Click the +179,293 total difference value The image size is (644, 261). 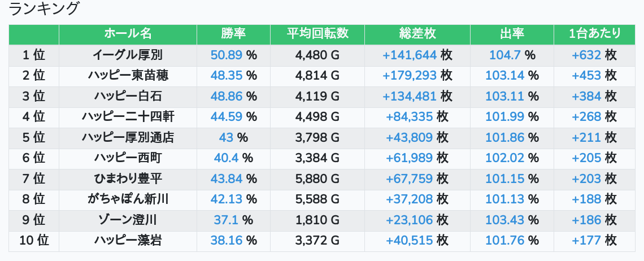click(x=410, y=76)
